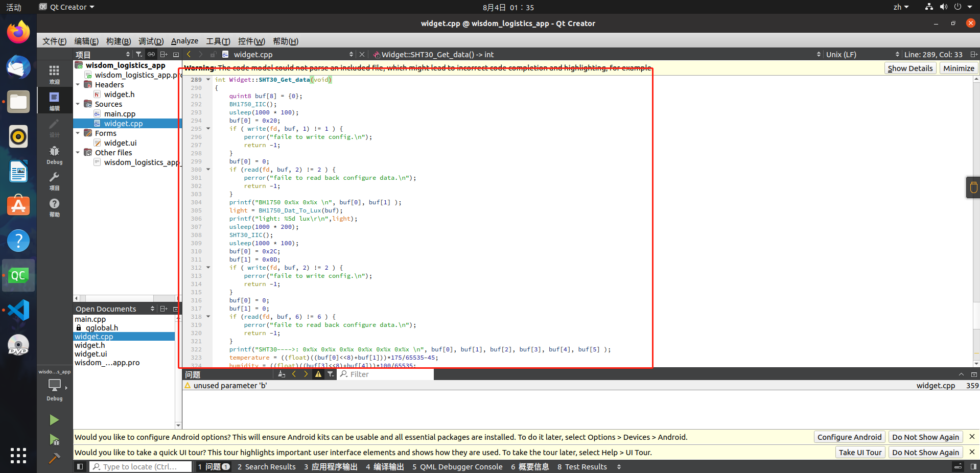Viewport: 980px width, 473px height.
Task: Open the Edit mode in sidebar
Action: [54, 101]
